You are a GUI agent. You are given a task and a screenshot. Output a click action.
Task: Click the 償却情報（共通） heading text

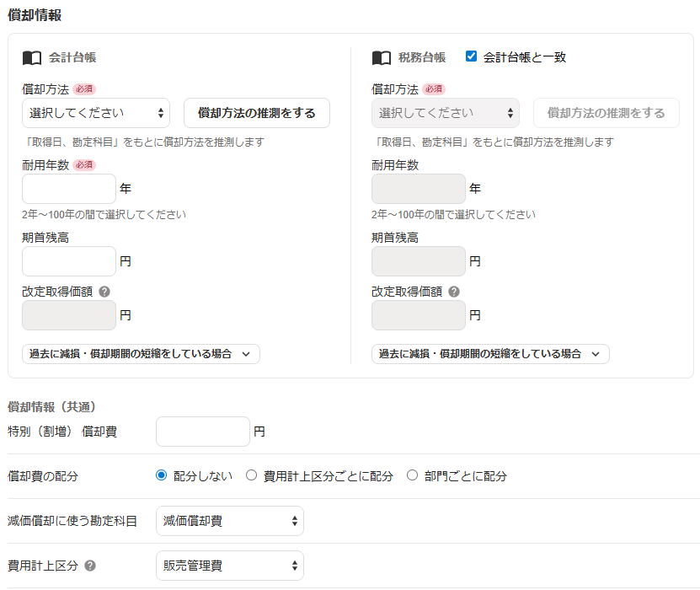[51, 407]
